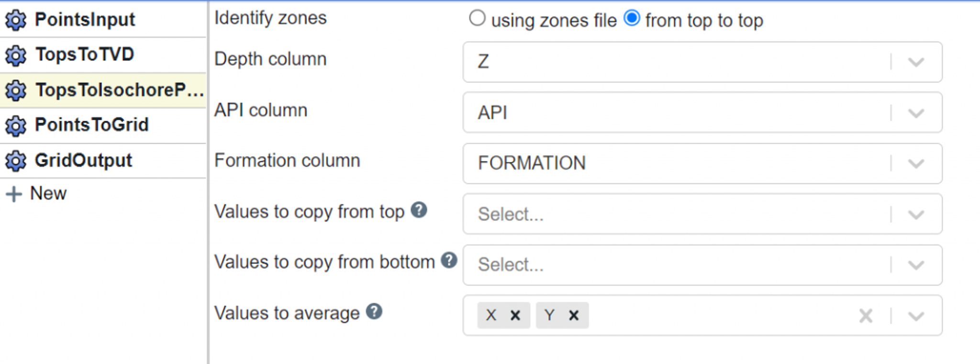Clear all selected Values to average
This screenshot has width=980, height=364.
click(x=866, y=316)
